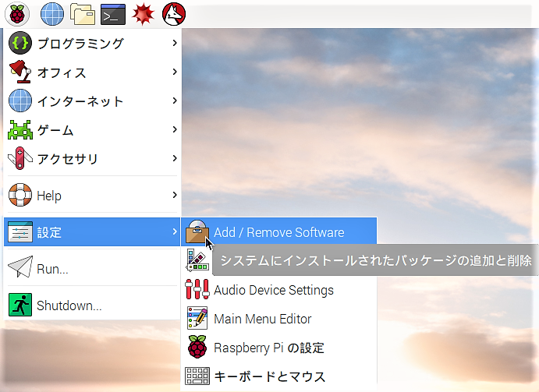The image size is (539, 392).
Task: Select the オフィス menu entry
Action: [92, 72]
